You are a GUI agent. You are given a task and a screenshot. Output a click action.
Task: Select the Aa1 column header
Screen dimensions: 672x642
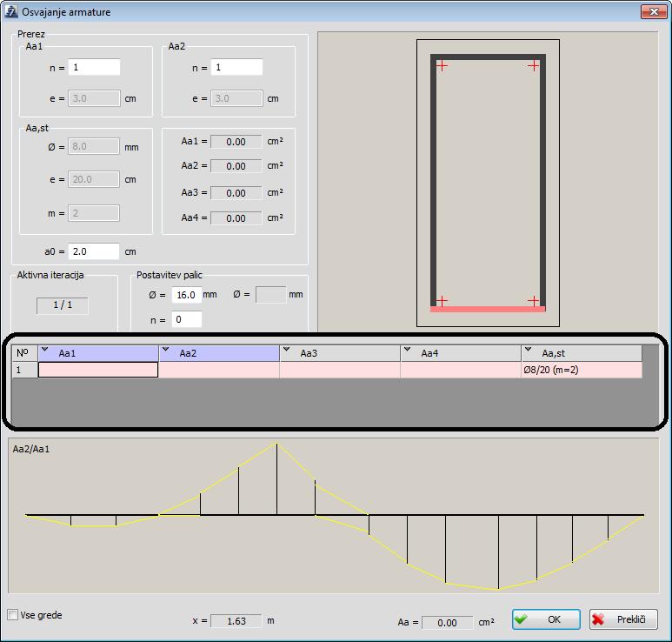point(98,353)
